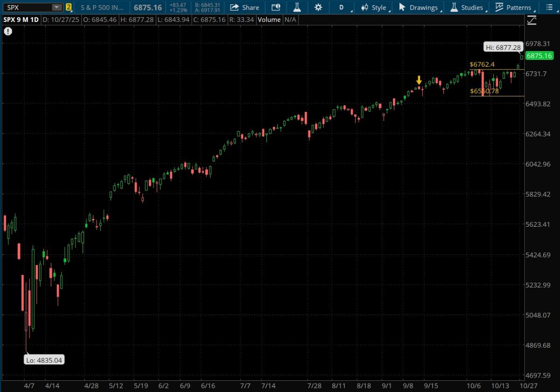Open the Style menu
The width and height of the screenshot is (560, 392).
(374, 7)
